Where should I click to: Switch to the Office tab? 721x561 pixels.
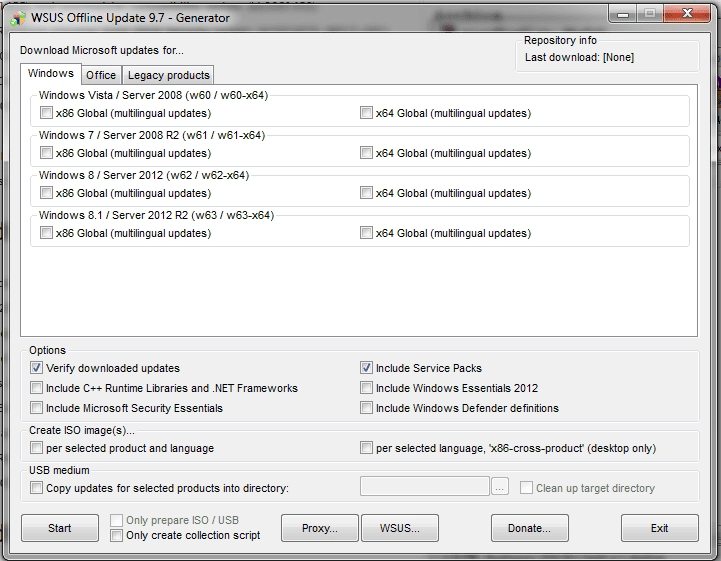point(101,75)
